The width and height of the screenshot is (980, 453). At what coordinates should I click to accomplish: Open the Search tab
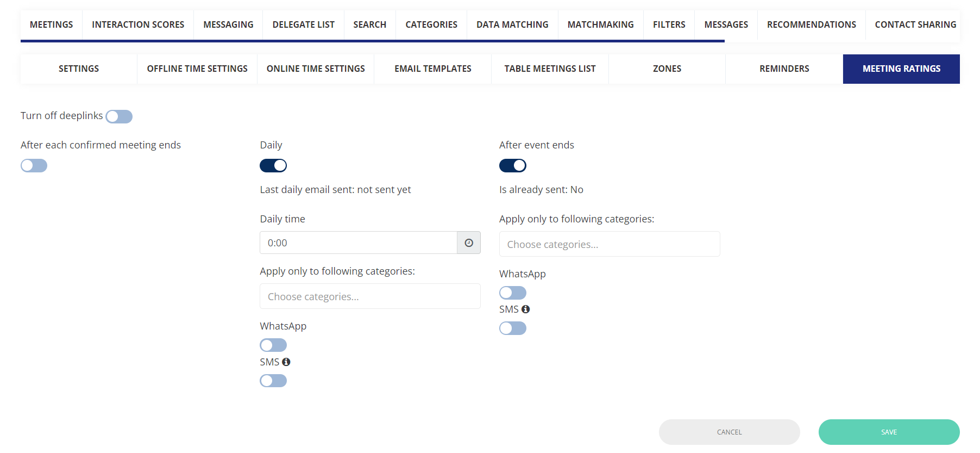coord(370,24)
